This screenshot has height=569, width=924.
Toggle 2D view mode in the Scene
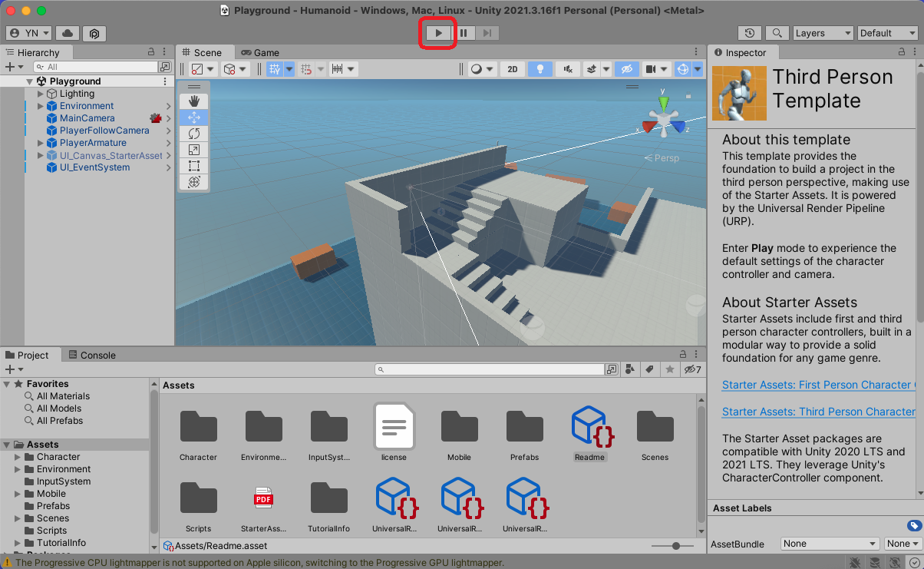[513, 69]
